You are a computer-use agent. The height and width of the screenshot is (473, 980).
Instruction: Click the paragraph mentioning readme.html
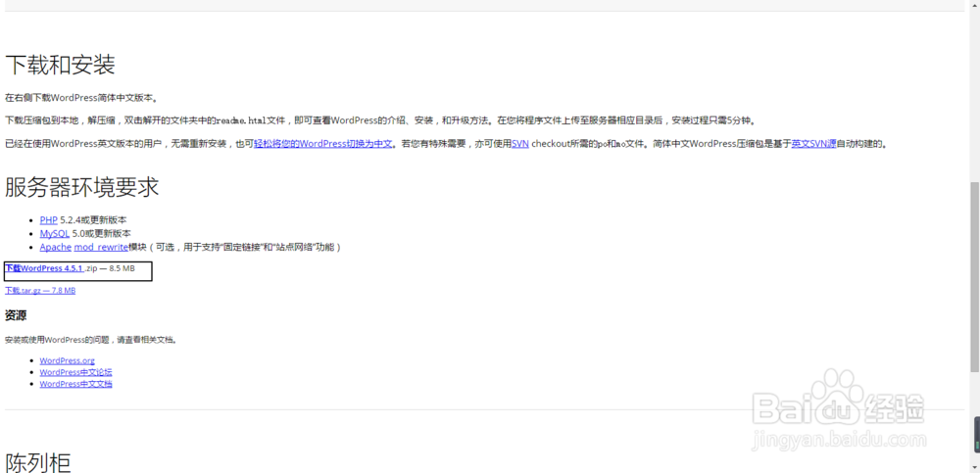(380, 120)
